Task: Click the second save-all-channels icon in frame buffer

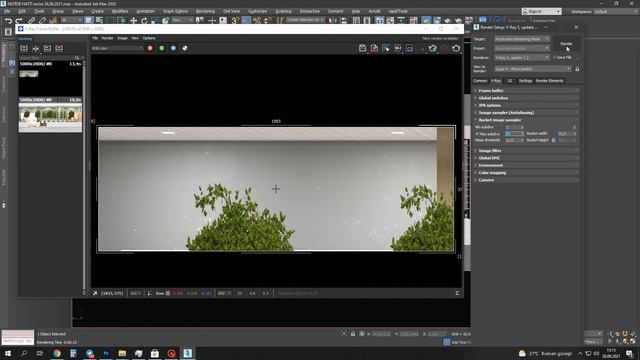Action: click(374, 48)
